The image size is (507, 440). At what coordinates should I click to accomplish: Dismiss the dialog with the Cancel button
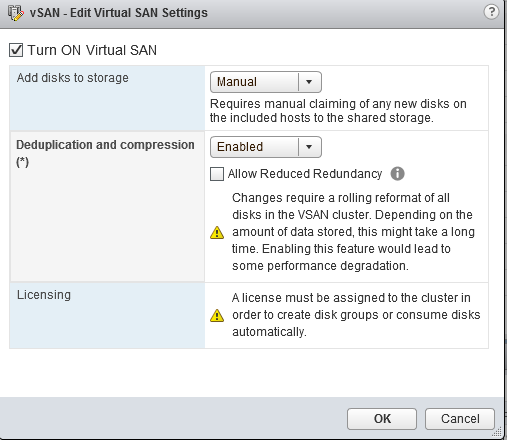pos(460,419)
